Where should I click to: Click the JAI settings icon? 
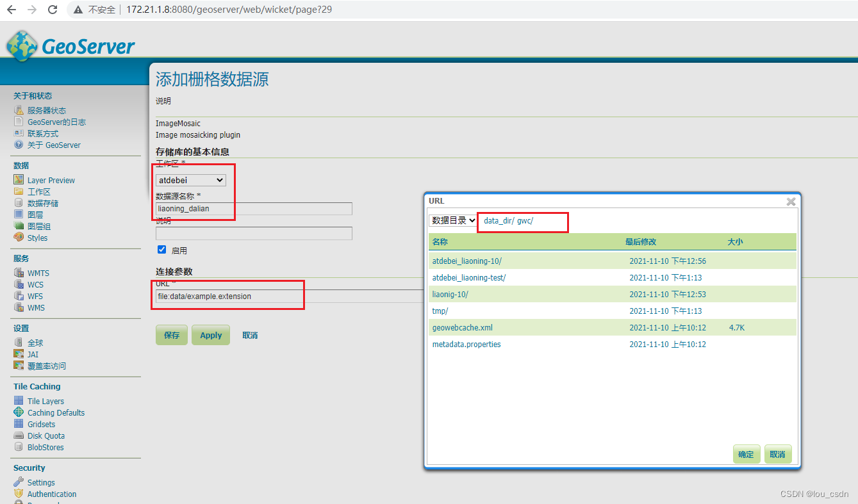(x=19, y=354)
